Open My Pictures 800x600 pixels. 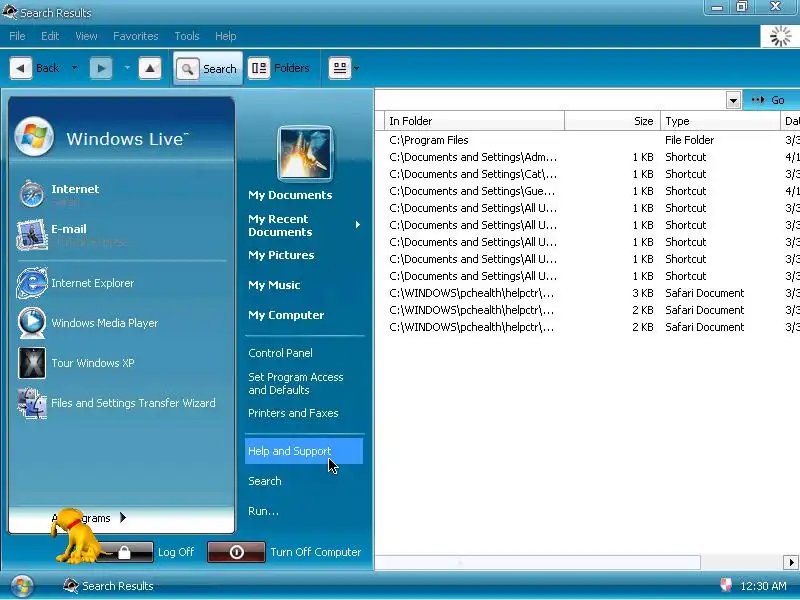(x=281, y=255)
